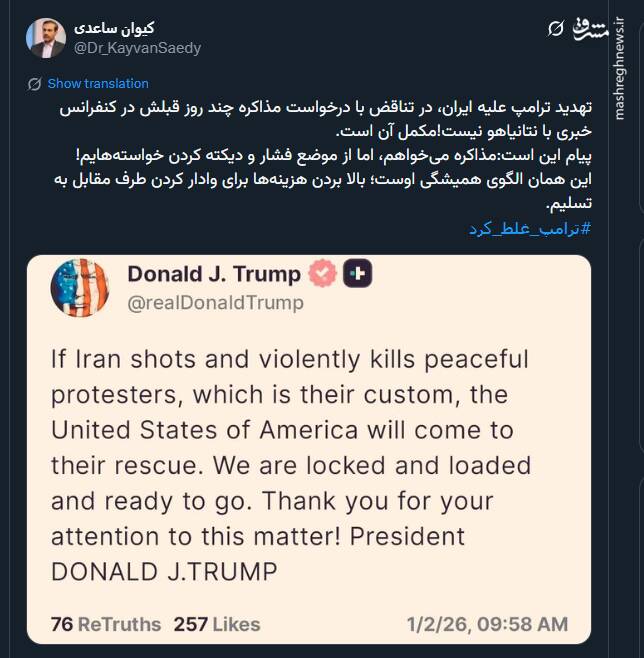This screenshot has width=644, height=658.
Task: Click the Grok icon beside the tweet header
Action: [x=557, y=30]
